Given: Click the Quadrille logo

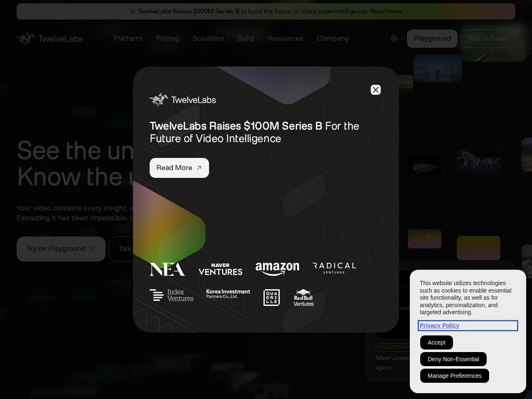Looking at the screenshot, I should coord(271,298).
